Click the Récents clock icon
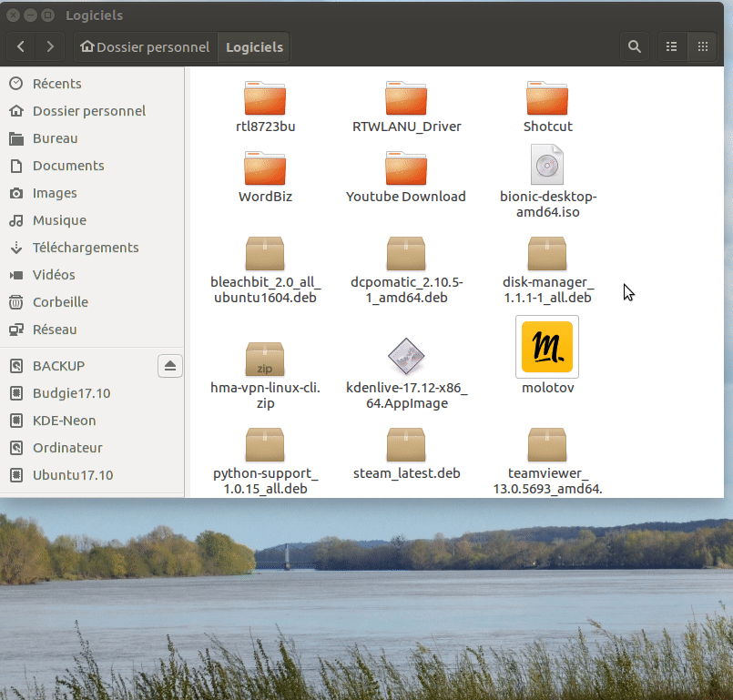This screenshot has height=700, width=733. [15, 83]
